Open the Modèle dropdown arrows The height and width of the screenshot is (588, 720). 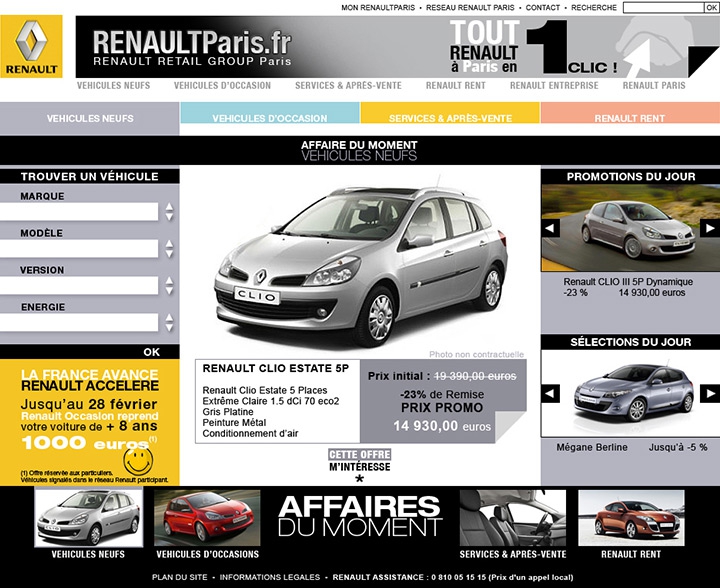169,249
